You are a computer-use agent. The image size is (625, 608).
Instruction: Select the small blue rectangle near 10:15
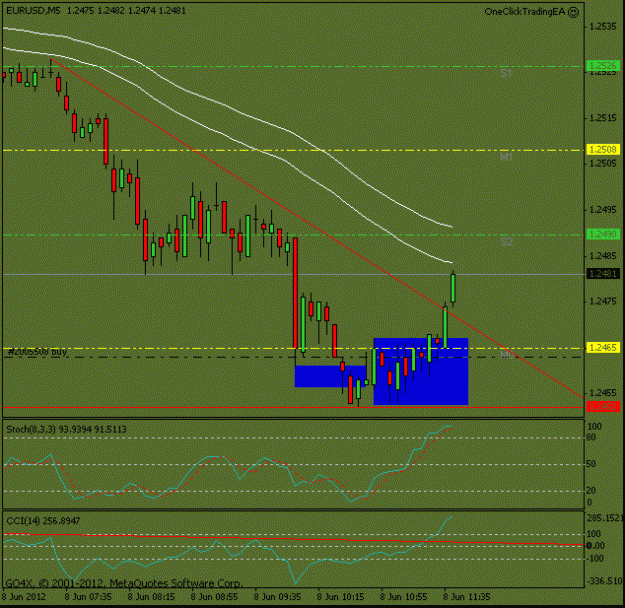pos(330,376)
